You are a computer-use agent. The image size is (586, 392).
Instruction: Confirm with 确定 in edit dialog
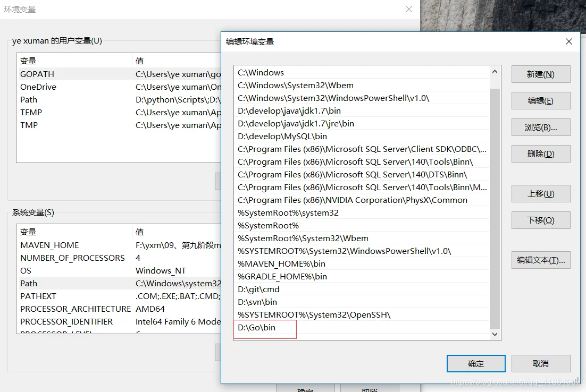coord(475,364)
